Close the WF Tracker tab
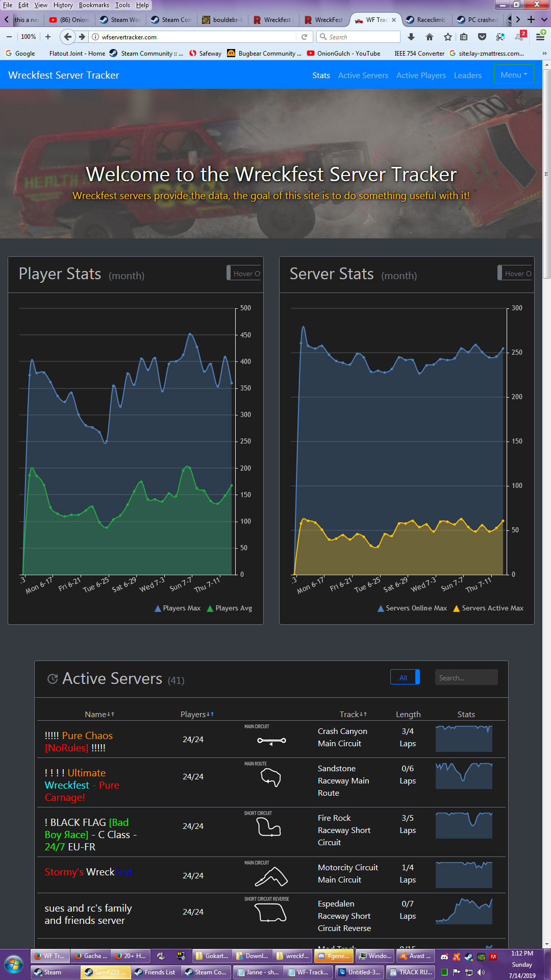 [394, 20]
